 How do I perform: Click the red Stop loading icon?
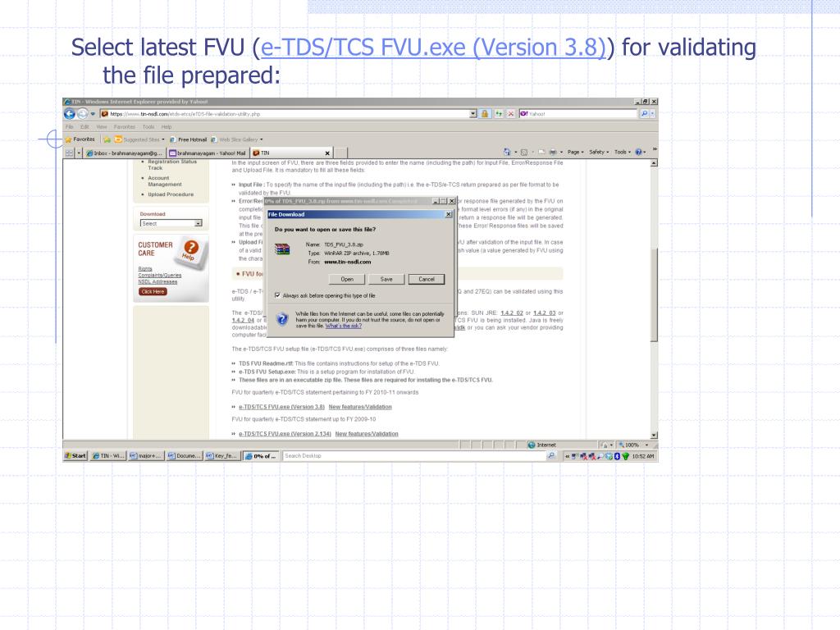[x=510, y=113]
